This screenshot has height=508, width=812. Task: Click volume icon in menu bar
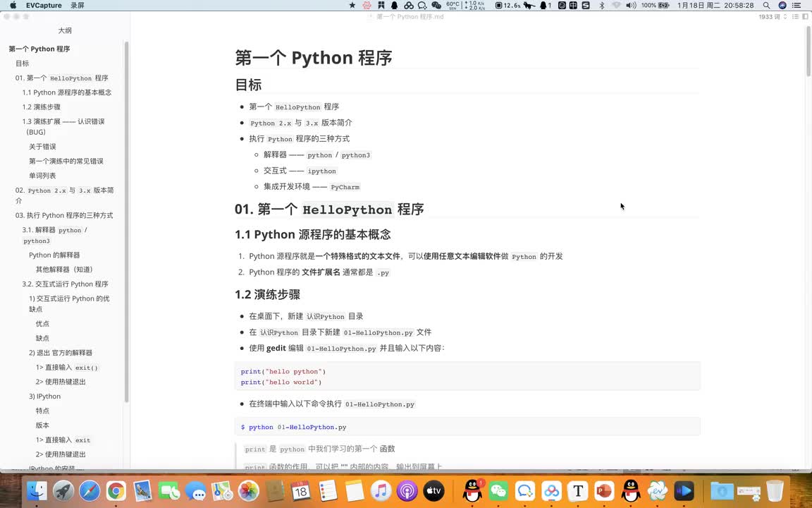(630, 5)
